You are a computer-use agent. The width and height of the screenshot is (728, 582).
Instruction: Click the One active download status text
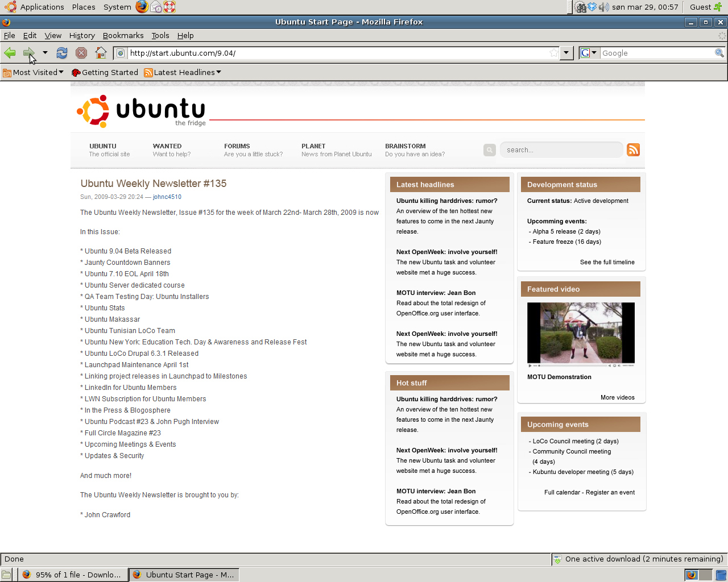644,559
